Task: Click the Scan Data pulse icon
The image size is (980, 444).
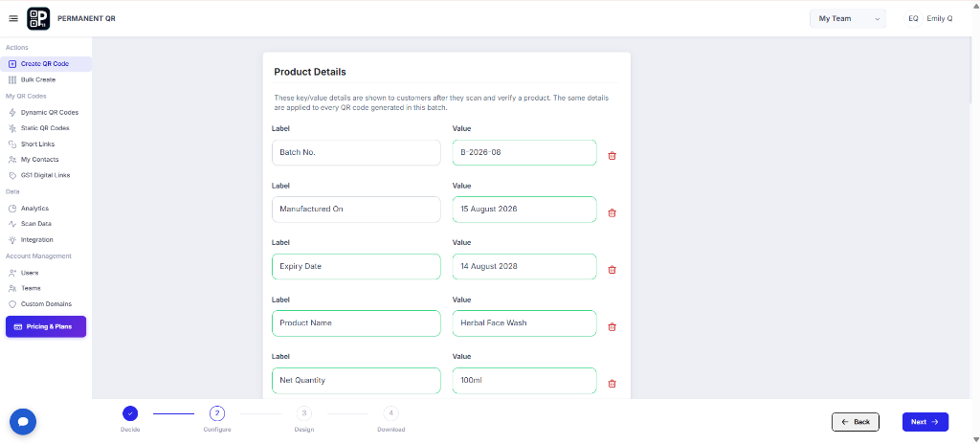Action: pos(12,224)
